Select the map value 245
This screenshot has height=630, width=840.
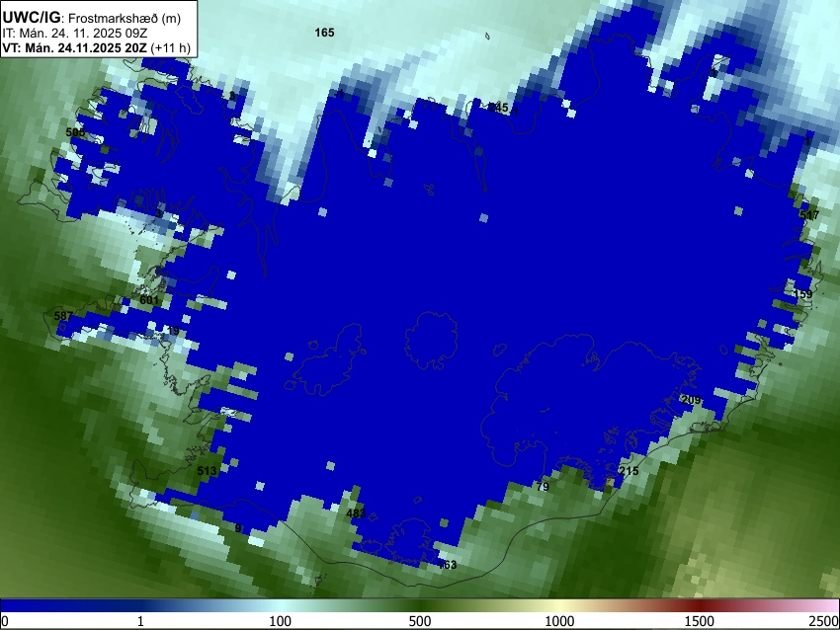498,108
